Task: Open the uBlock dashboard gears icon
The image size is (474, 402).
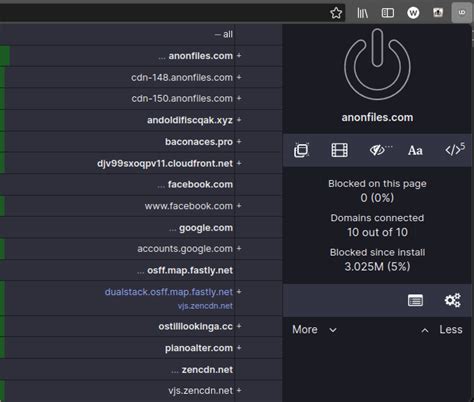Action: [x=453, y=300]
